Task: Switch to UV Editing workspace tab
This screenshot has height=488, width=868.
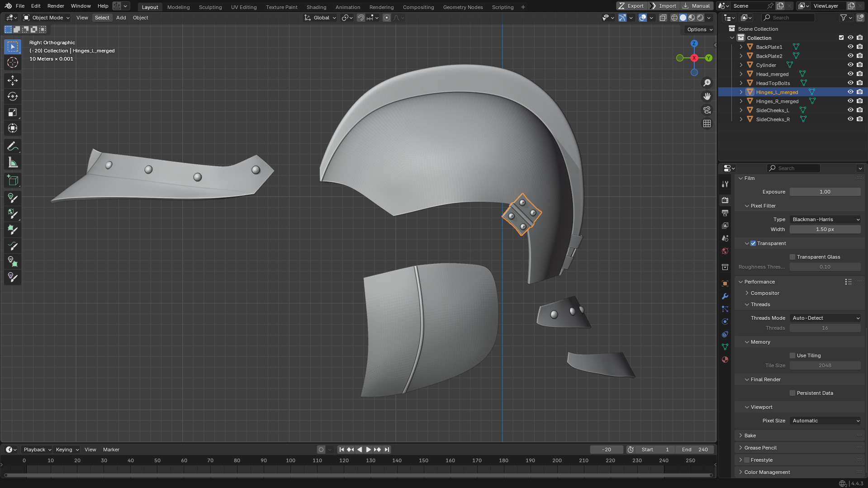Action: (244, 7)
